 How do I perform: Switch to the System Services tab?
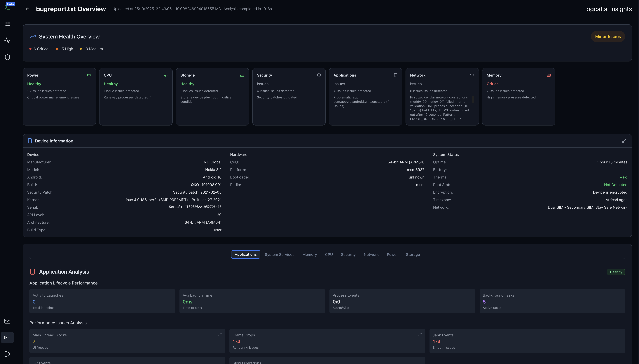[280, 254]
